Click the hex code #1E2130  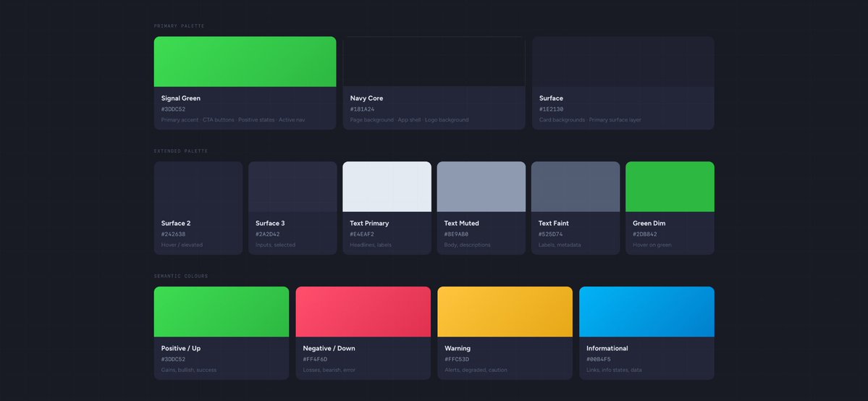click(x=552, y=109)
